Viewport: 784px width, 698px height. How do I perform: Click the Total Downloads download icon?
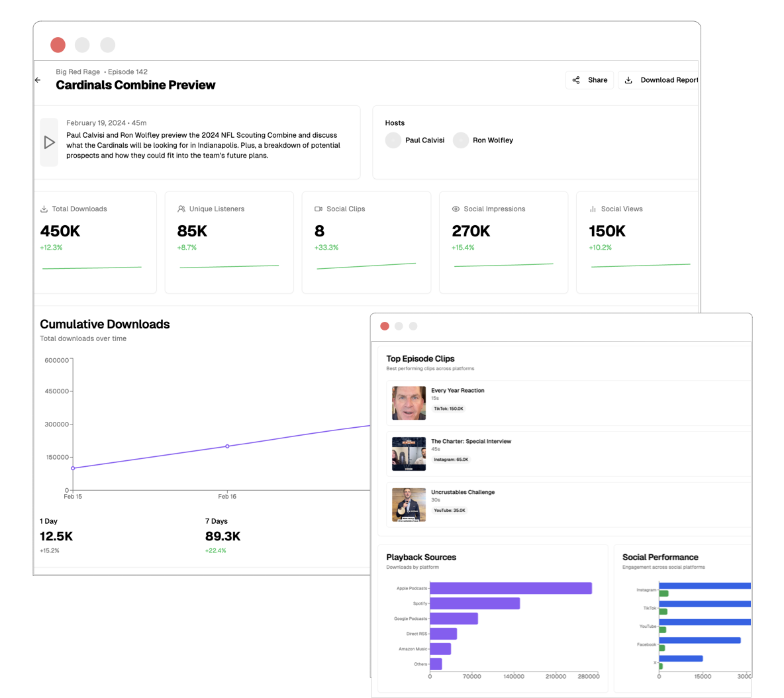click(44, 209)
